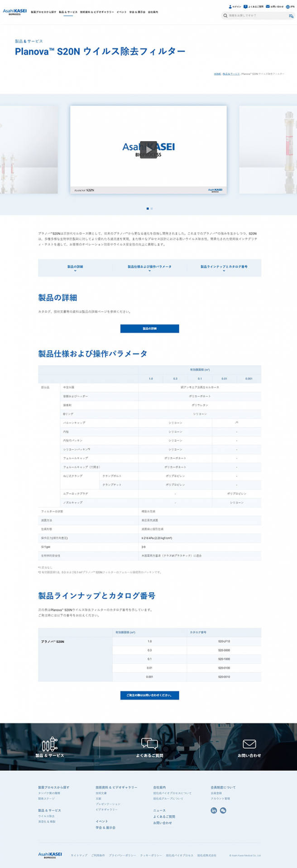Open footer 清澄化&精製 link
This screenshot has width=297, height=868.
click(x=47, y=821)
